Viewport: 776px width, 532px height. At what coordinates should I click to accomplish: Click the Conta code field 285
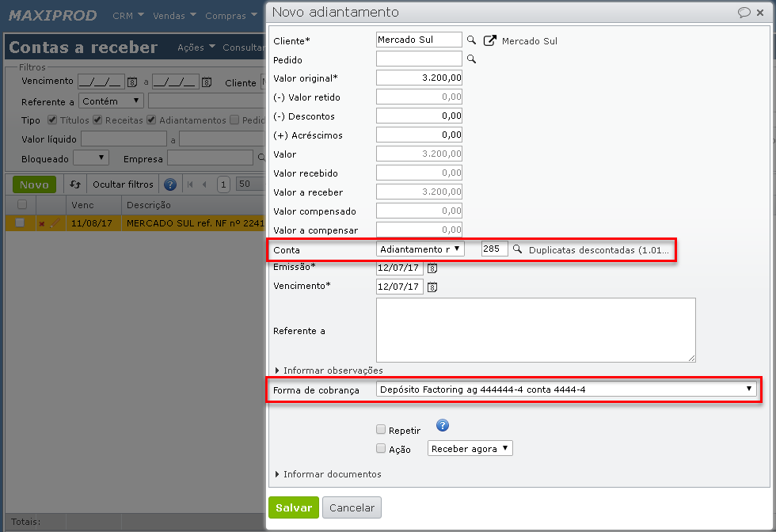point(494,249)
